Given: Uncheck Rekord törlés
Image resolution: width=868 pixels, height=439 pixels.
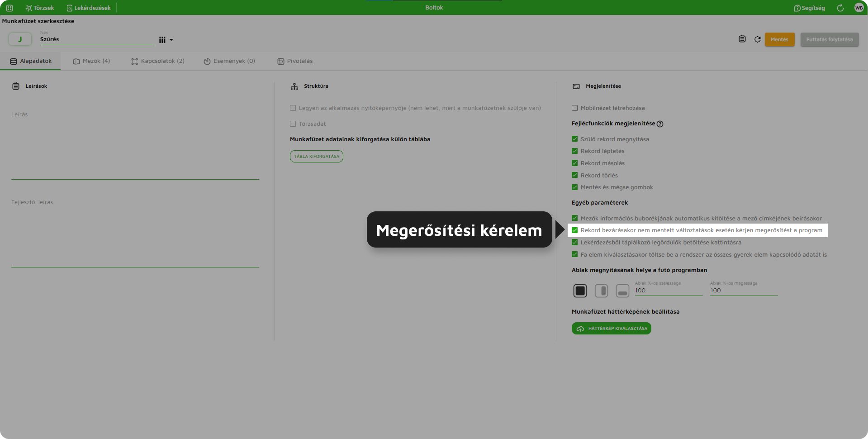Looking at the screenshot, I should [x=574, y=175].
